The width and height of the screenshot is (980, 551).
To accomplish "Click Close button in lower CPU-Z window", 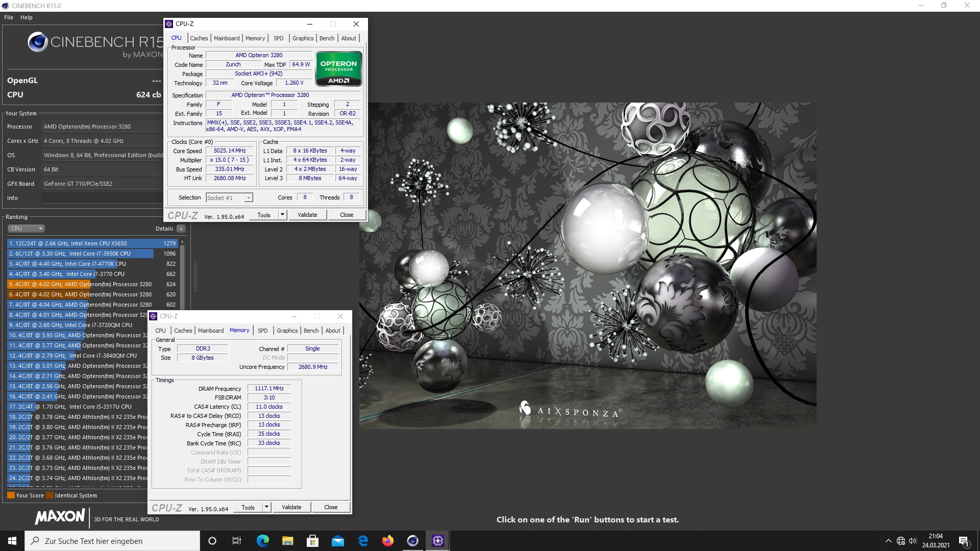I will coord(331,507).
